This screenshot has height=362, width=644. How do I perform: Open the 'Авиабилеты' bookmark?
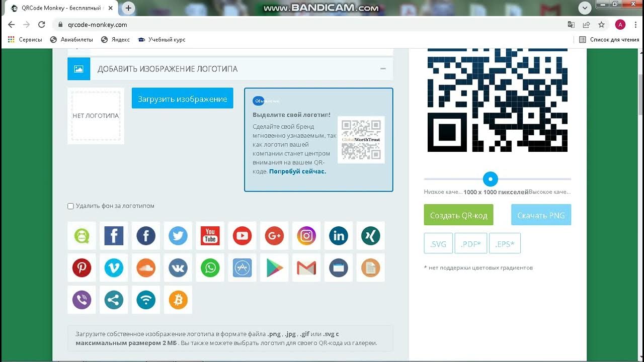click(71, 40)
